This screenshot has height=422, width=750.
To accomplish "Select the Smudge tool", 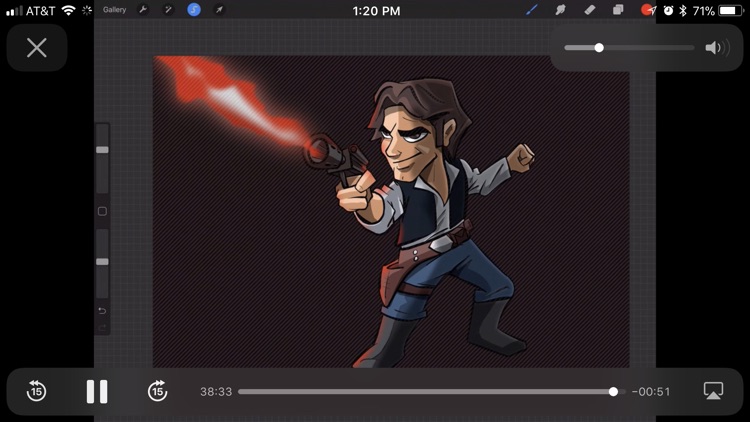I will coord(560,10).
